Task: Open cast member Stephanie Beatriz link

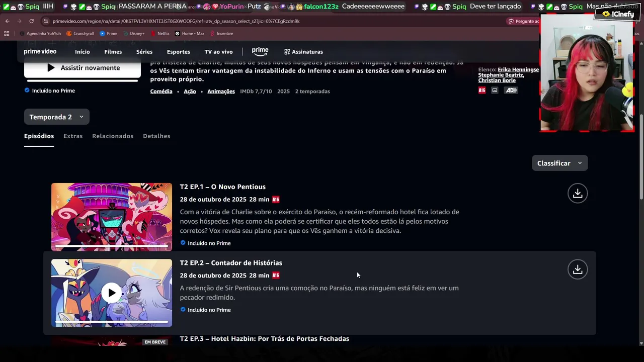Action: click(x=501, y=75)
